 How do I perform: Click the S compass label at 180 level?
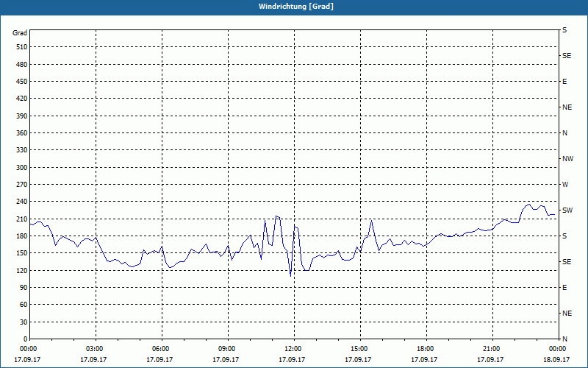click(x=564, y=236)
